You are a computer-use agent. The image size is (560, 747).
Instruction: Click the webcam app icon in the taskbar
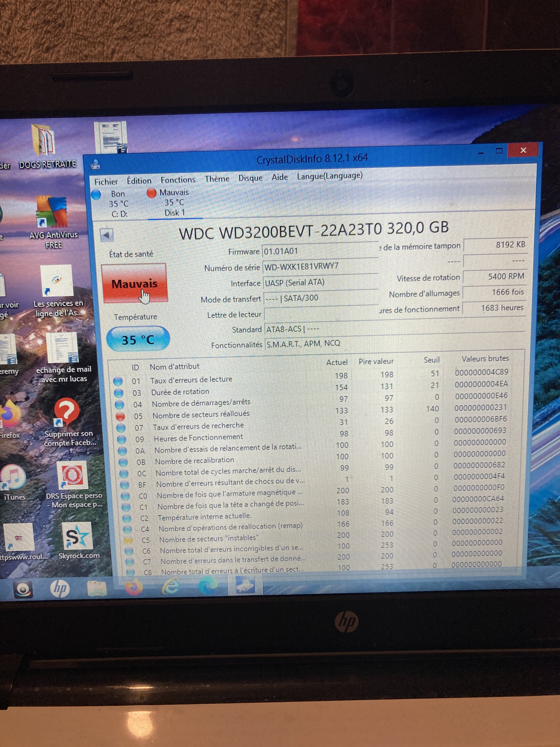[23, 590]
